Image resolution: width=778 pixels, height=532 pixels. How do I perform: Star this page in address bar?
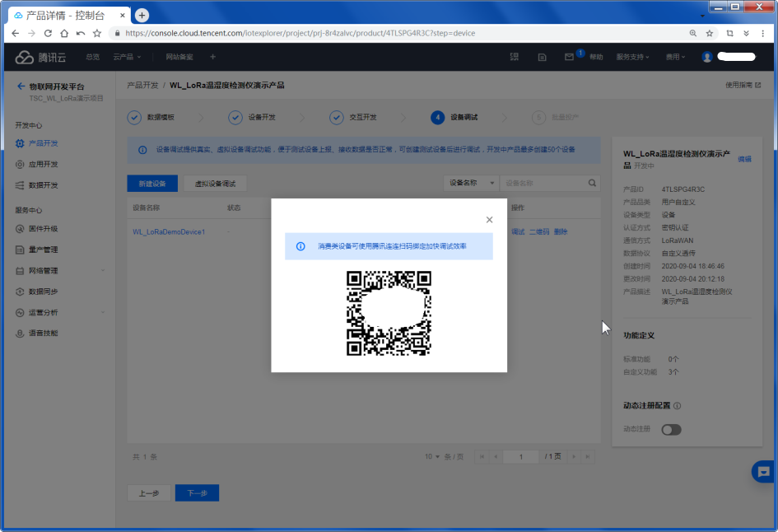pos(710,33)
